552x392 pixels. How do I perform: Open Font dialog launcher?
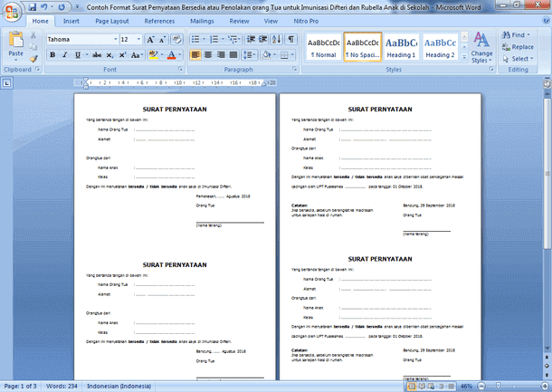click(x=180, y=70)
